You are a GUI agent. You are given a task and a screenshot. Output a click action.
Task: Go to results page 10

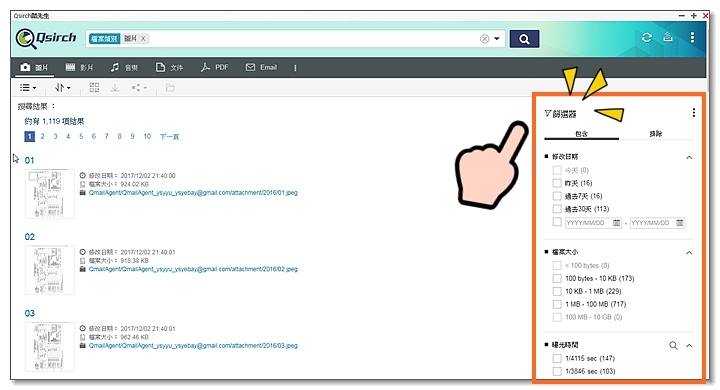click(147, 136)
